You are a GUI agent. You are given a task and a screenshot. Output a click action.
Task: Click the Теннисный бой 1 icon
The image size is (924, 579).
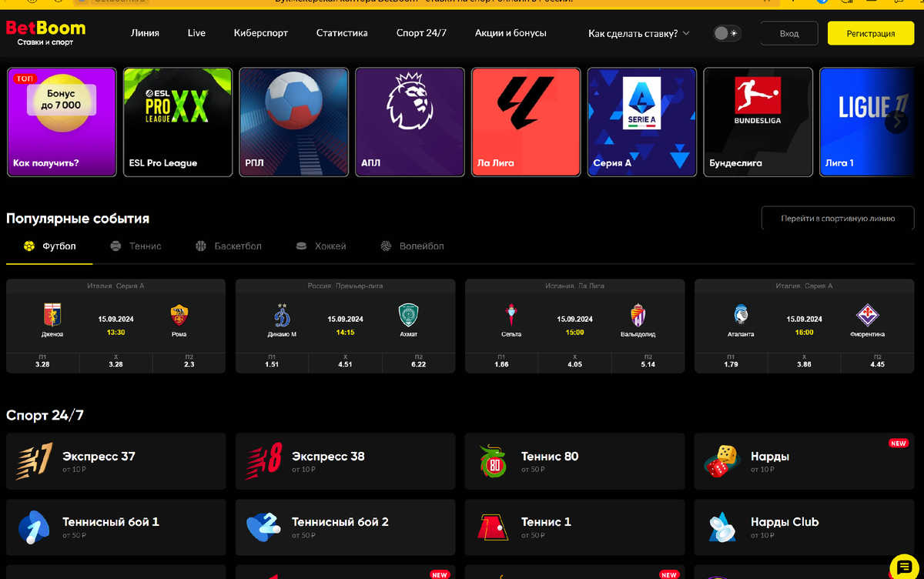[34, 527]
